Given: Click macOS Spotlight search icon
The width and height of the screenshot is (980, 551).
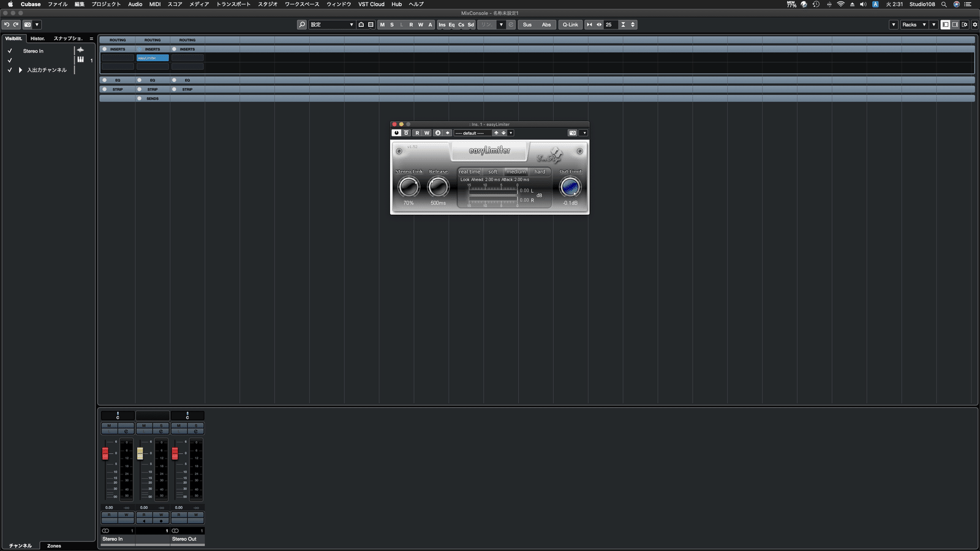Looking at the screenshot, I should point(944,4).
